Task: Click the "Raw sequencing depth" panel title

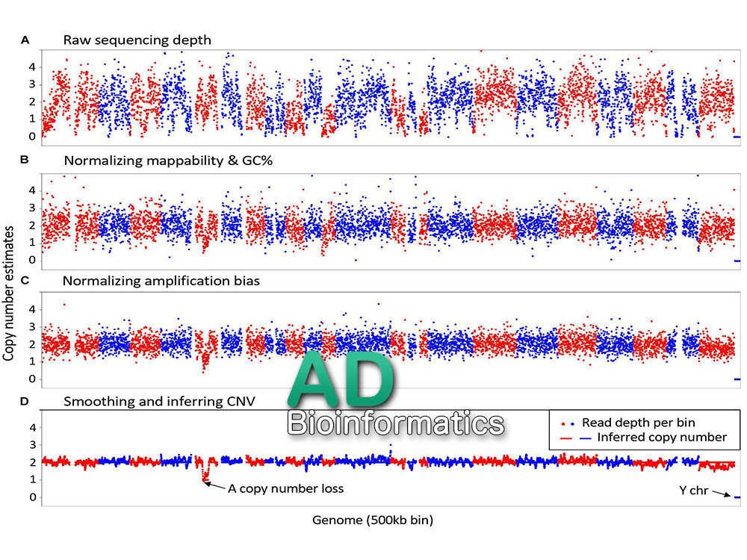Action: (137, 40)
